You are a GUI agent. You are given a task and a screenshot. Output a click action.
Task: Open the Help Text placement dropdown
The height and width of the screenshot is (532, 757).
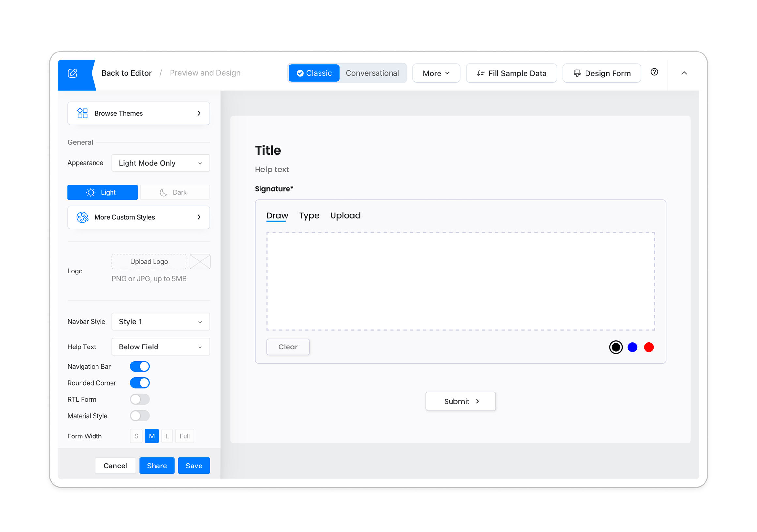(161, 347)
